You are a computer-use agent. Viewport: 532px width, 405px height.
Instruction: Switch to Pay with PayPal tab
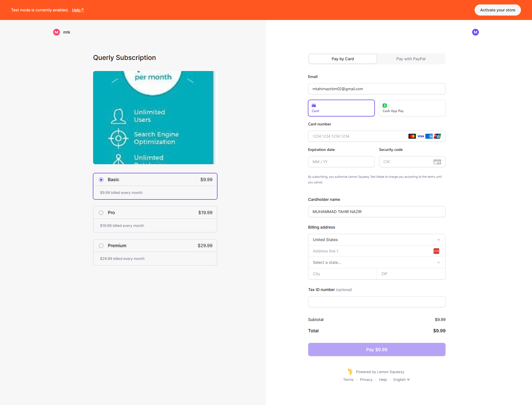point(411,59)
